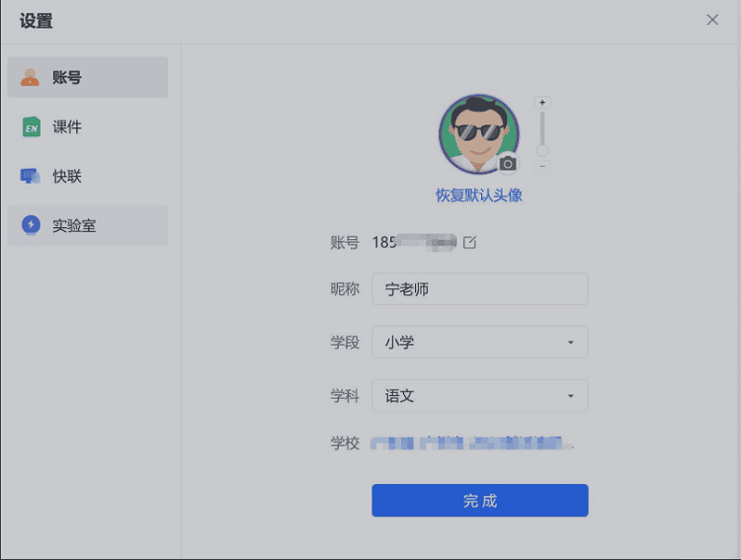Click 恢复默认头像 link

click(479, 196)
